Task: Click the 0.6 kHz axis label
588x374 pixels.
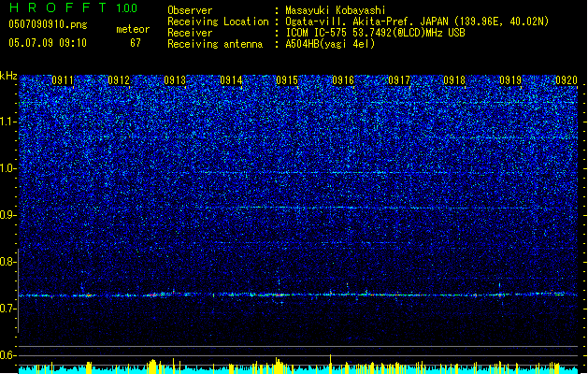Action: tap(8, 355)
